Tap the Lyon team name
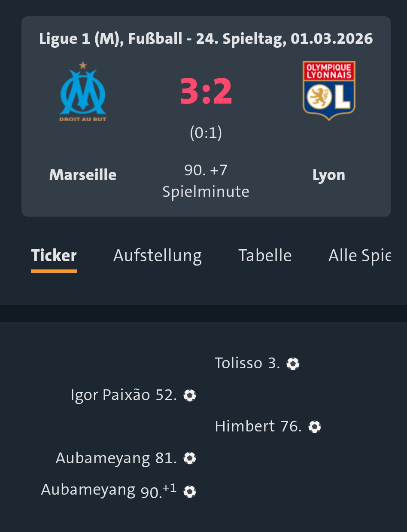Image resolution: width=407 pixels, height=532 pixels. coord(329,175)
